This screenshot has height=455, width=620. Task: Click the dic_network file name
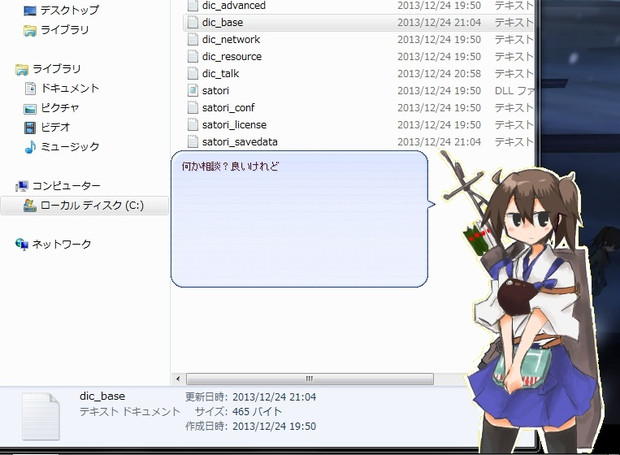click(231, 40)
